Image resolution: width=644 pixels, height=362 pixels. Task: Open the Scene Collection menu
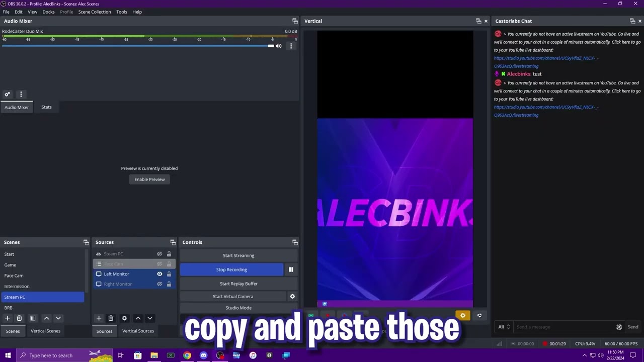(x=95, y=12)
